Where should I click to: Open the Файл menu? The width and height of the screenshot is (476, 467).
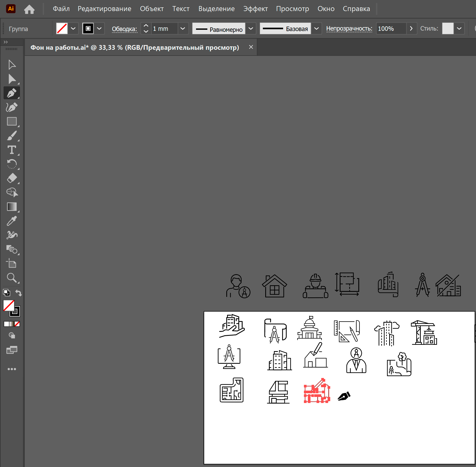pos(61,9)
